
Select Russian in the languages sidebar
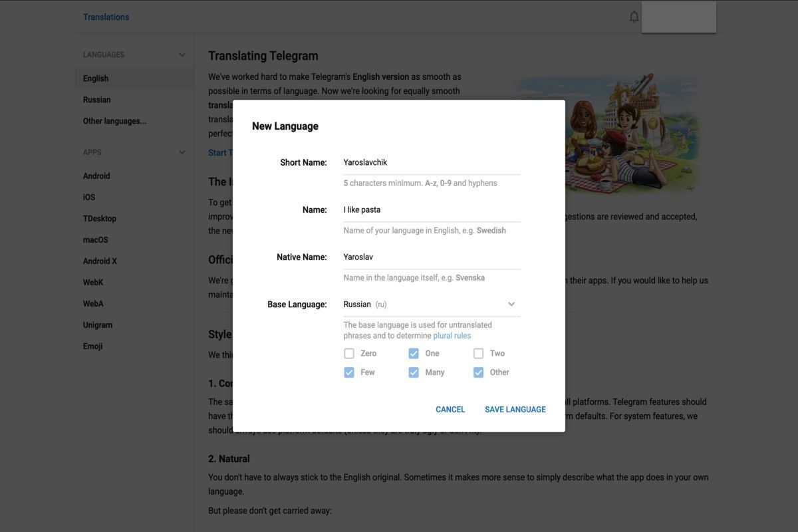tap(97, 100)
